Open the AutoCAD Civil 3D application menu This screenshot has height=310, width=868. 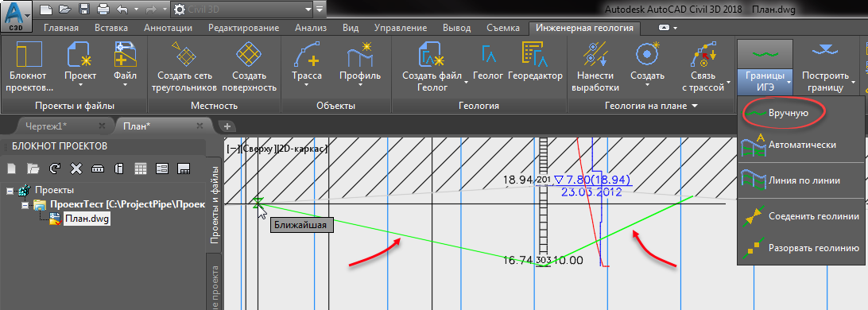pos(17,17)
